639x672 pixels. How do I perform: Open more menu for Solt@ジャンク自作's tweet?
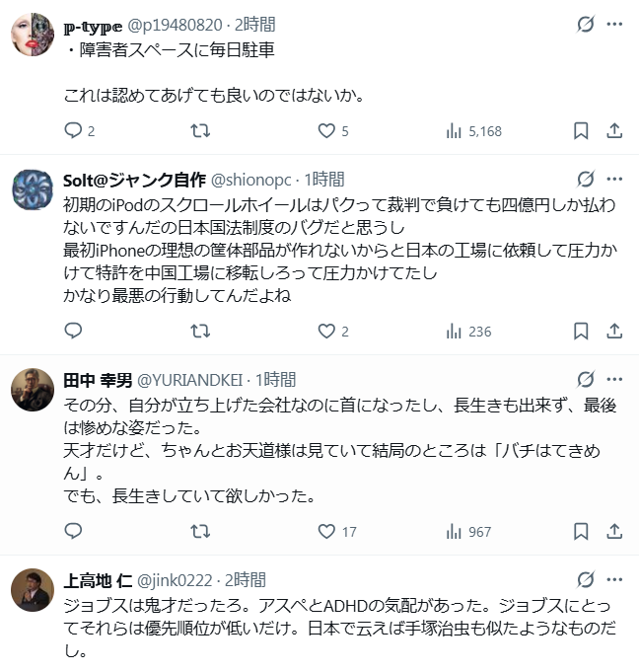point(613,179)
